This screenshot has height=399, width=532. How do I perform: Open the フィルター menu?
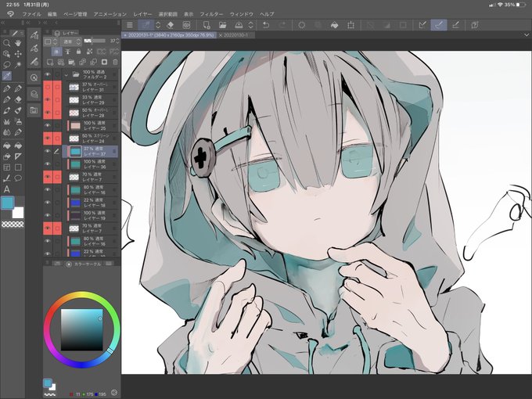(211, 14)
